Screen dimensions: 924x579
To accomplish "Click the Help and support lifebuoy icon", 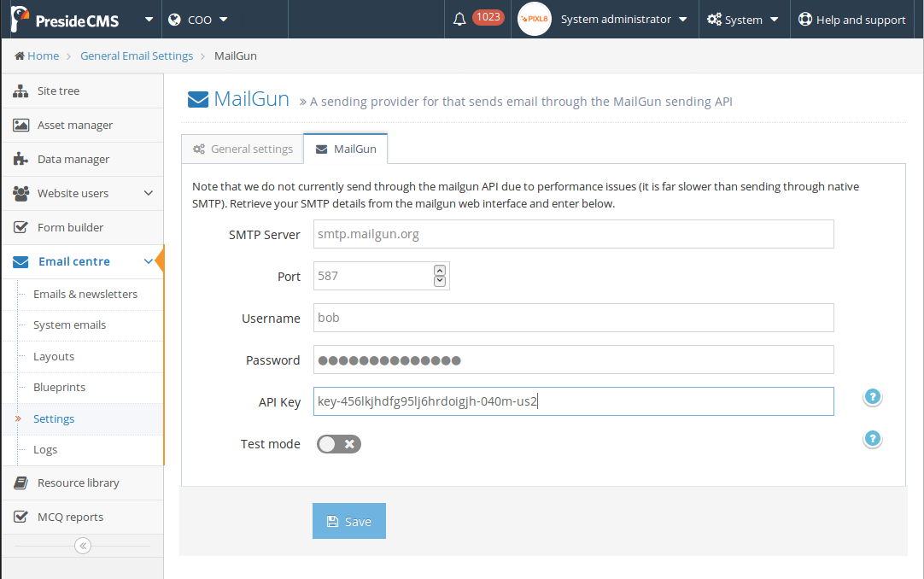I will point(805,20).
